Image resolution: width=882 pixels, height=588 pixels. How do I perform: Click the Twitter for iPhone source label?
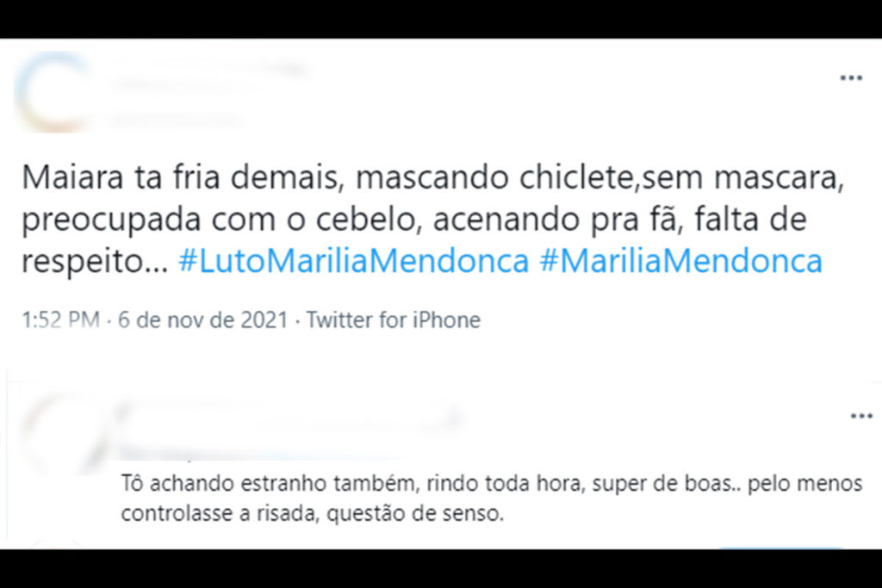(393, 321)
